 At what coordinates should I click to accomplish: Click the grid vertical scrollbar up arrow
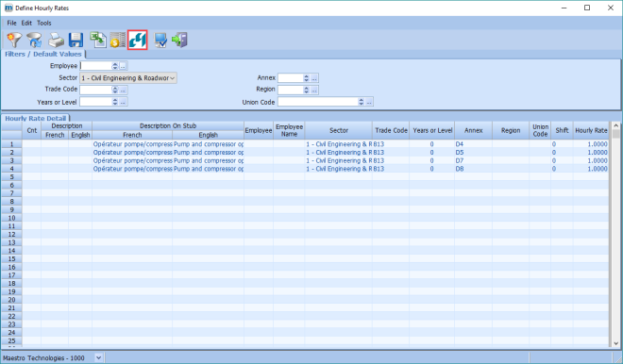click(x=615, y=125)
